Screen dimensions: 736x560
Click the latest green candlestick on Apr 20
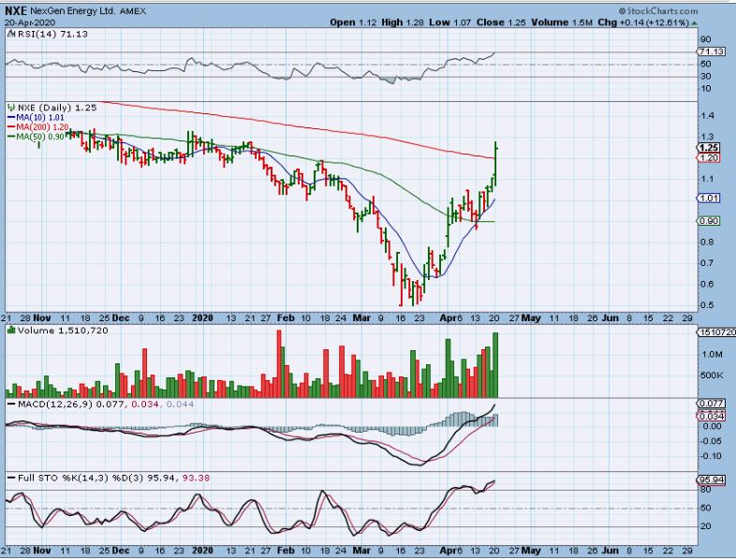[496, 162]
